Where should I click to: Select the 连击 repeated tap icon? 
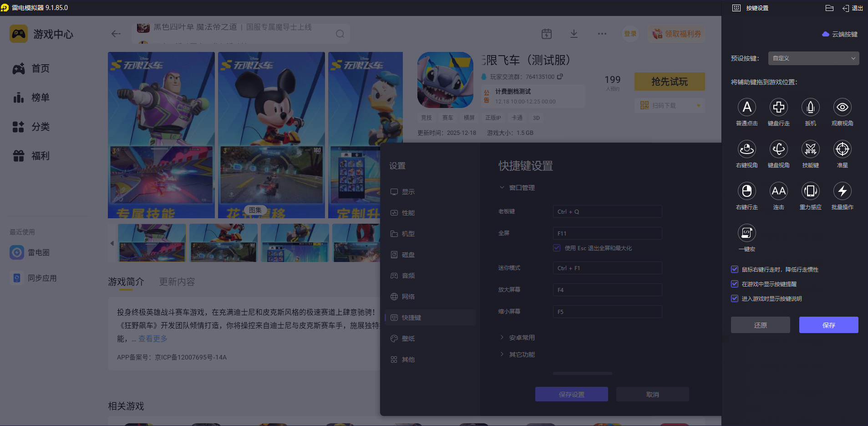tap(778, 191)
